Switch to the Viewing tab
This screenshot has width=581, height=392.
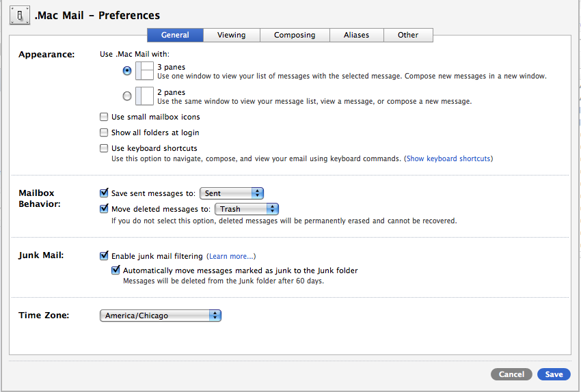pyautogui.click(x=232, y=35)
